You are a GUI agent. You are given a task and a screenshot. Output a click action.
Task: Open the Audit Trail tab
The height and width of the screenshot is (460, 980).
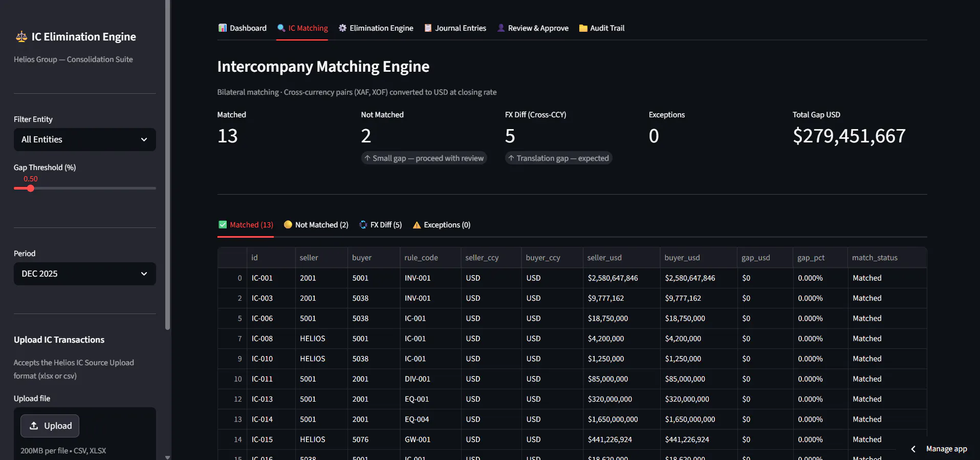(x=602, y=28)
